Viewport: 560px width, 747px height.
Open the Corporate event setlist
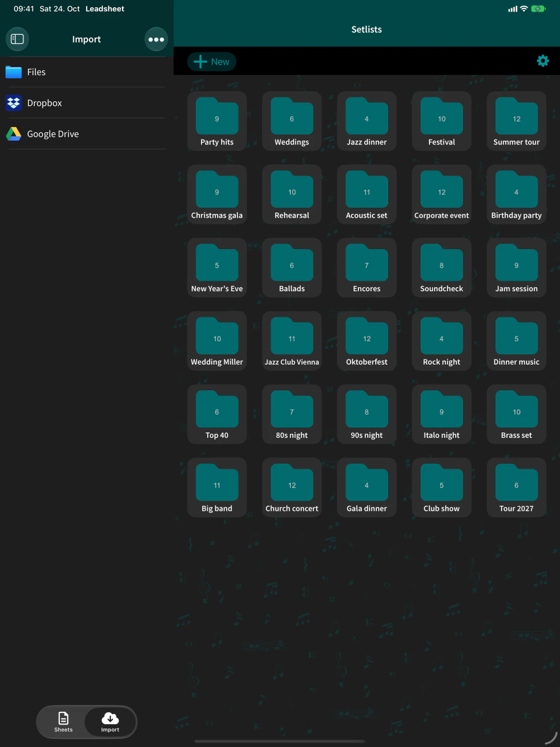(x=442, y=195)
